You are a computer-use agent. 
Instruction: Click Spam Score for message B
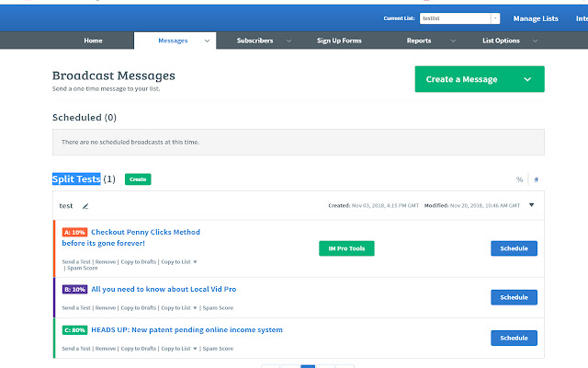(x=218, y=308)
